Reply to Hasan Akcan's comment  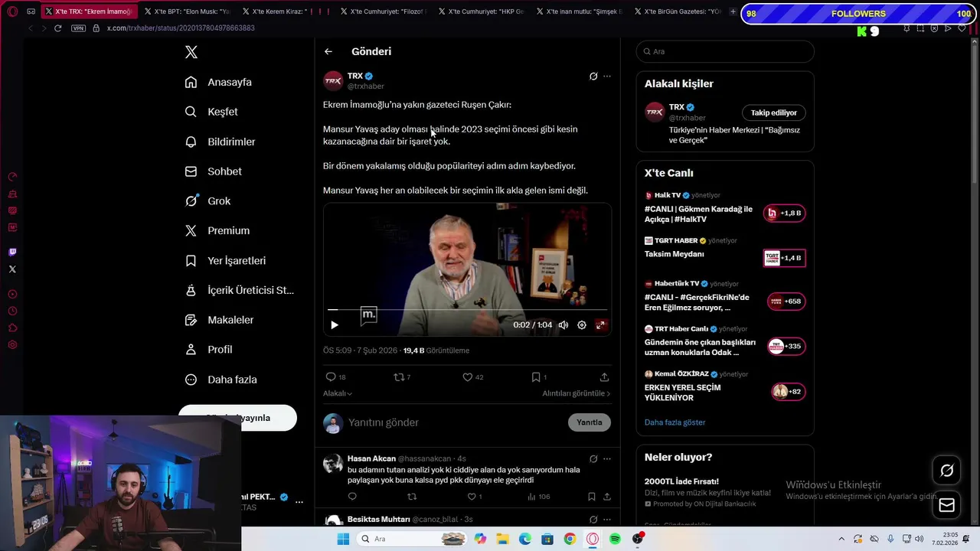click(352, 497)
